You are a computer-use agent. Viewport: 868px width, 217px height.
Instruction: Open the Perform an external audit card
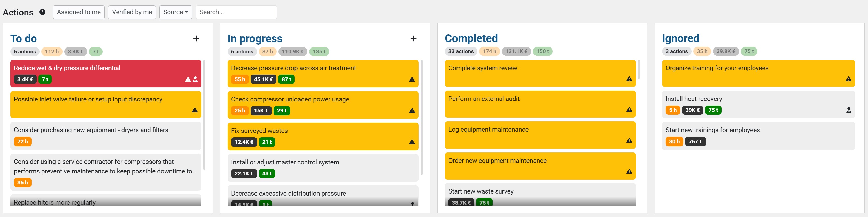pos(540,104)
